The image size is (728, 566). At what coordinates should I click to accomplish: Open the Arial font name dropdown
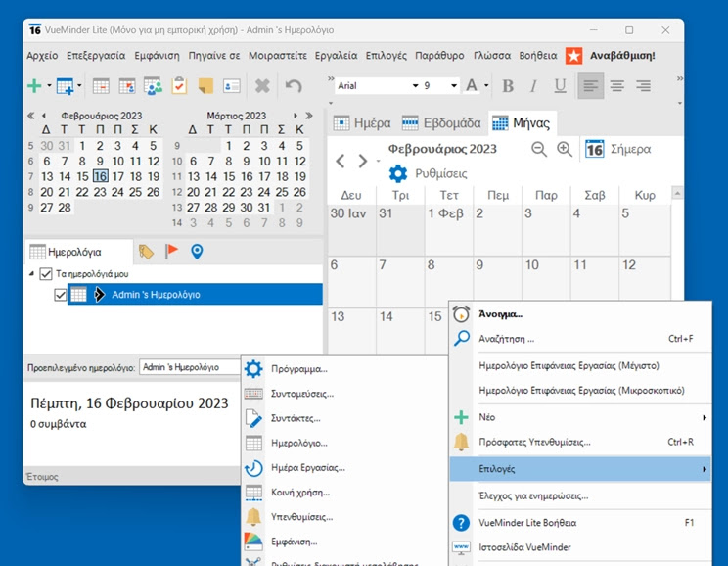(x=416, y=86)
